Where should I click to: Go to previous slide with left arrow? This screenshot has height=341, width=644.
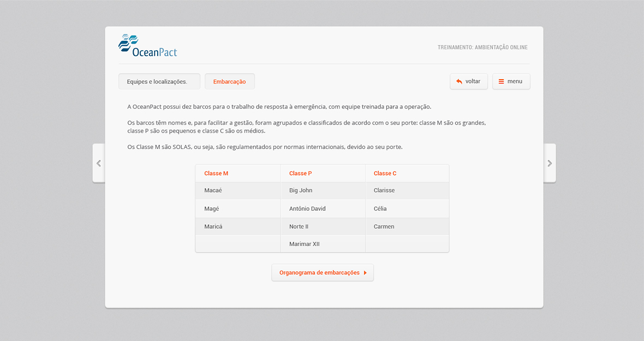[x=99, y=163]
